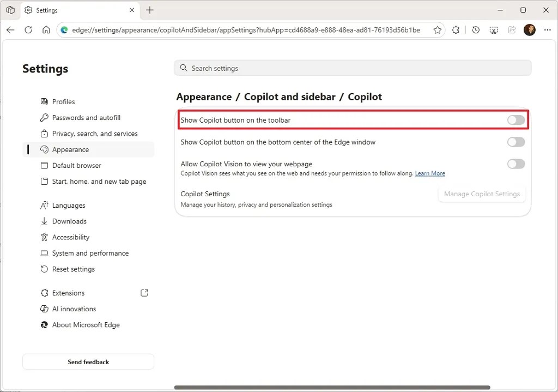Click the Send feedback button
The width and height of the screenshot is (558, 392).
(88, 361)
